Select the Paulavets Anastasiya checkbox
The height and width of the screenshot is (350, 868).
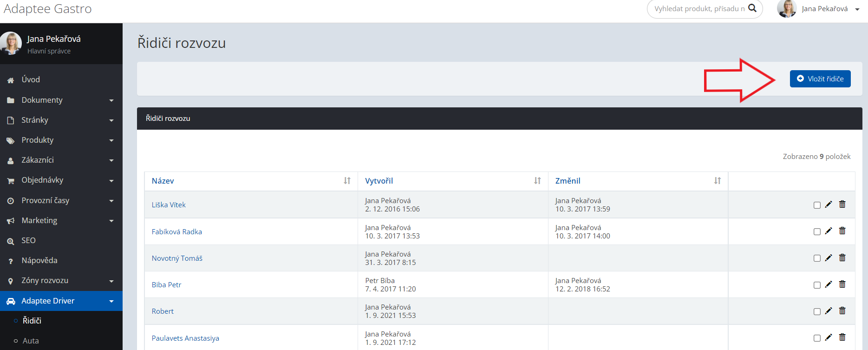pos(817,338)
